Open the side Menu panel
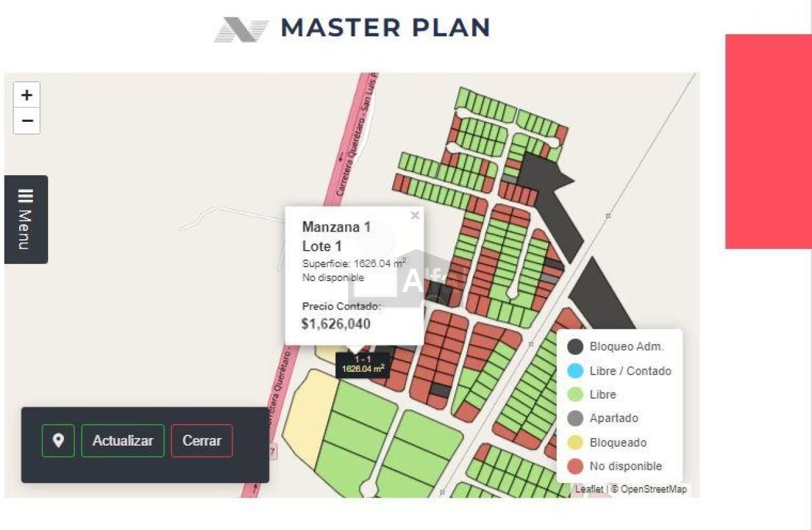 coord(26,220)
